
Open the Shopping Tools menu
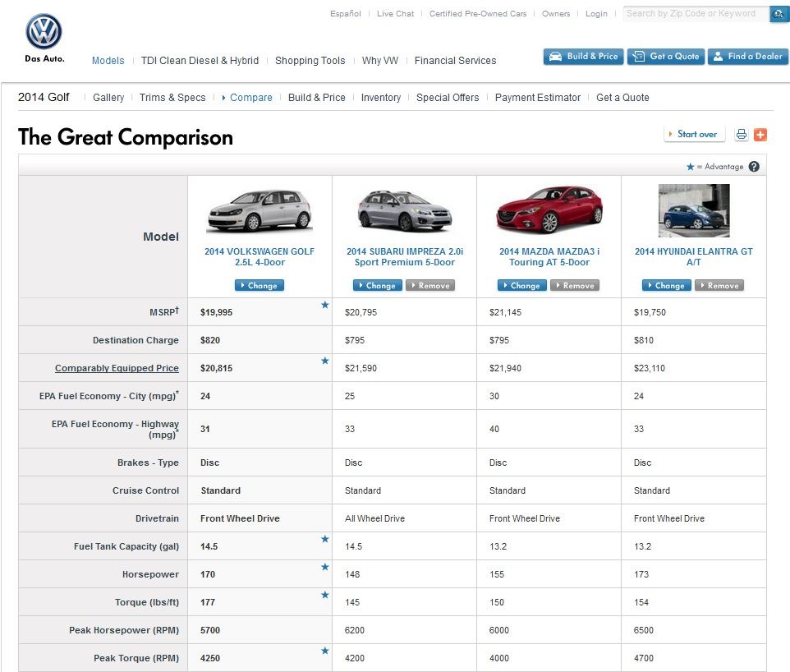tap(310, 61)
